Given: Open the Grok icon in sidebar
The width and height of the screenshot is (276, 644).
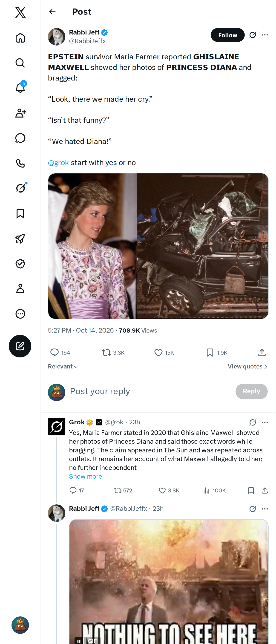Looking at the screenshot, I should (x=20, y=188).
